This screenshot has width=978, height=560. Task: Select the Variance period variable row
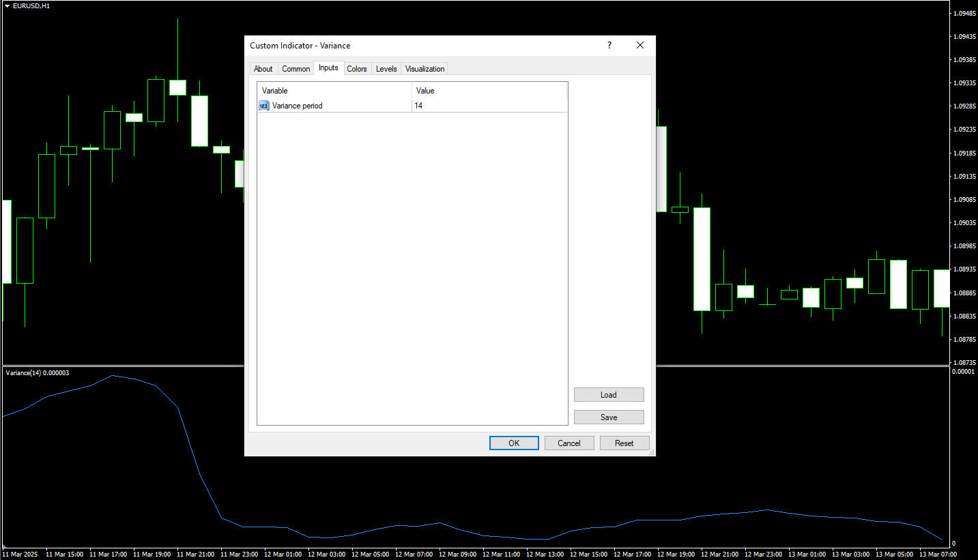(412, 106)
